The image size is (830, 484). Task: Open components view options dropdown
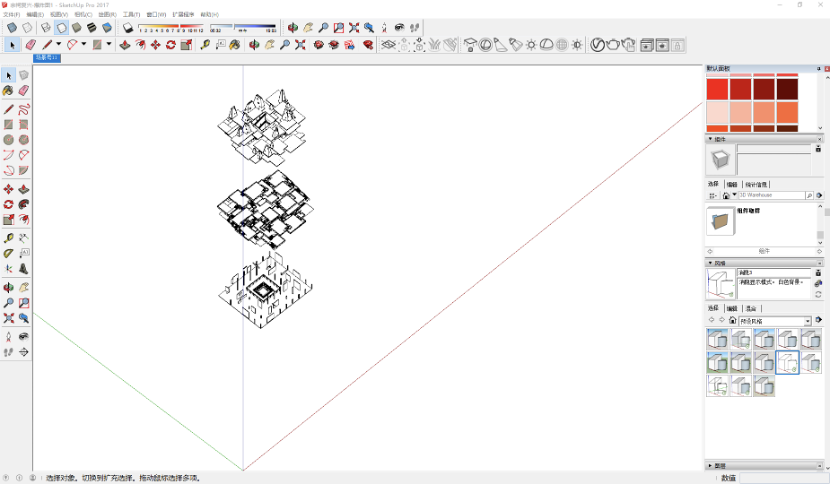[712, 195]
